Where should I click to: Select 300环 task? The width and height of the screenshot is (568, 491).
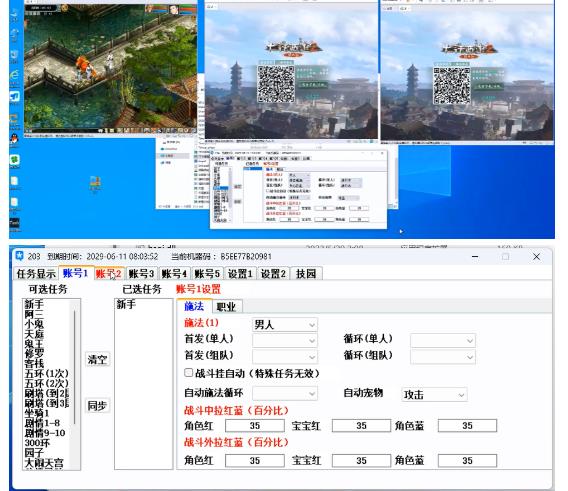coord(37,443)
